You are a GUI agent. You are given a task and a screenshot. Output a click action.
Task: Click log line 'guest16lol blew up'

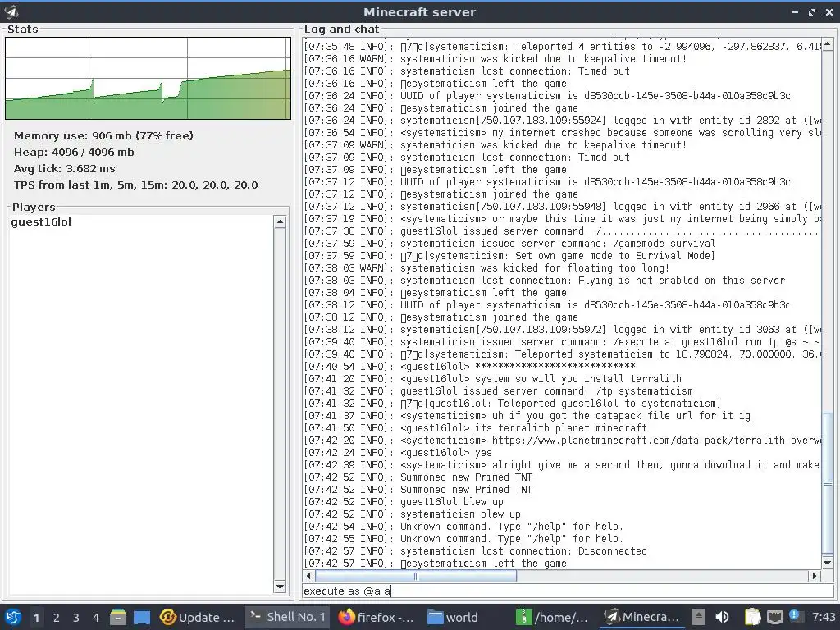click(x=404, y=502)
